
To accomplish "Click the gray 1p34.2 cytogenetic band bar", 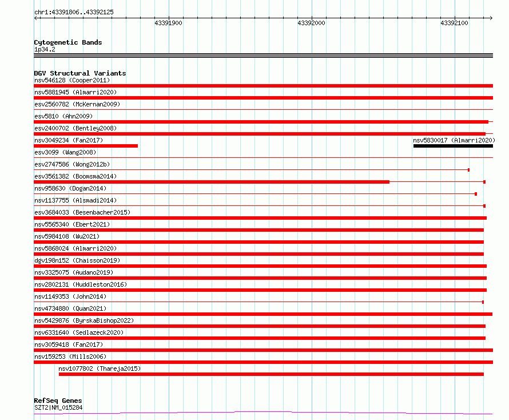I will 264,56.
